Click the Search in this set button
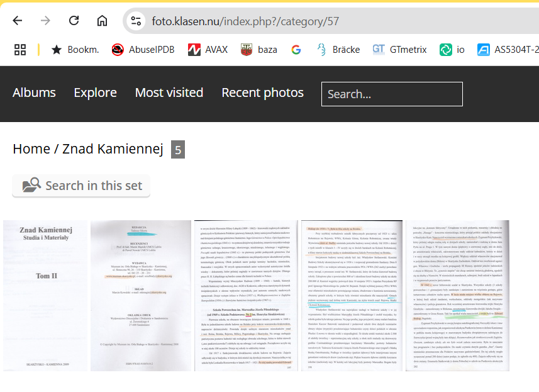The image size is (539, 392). click(x=81, y=186)
